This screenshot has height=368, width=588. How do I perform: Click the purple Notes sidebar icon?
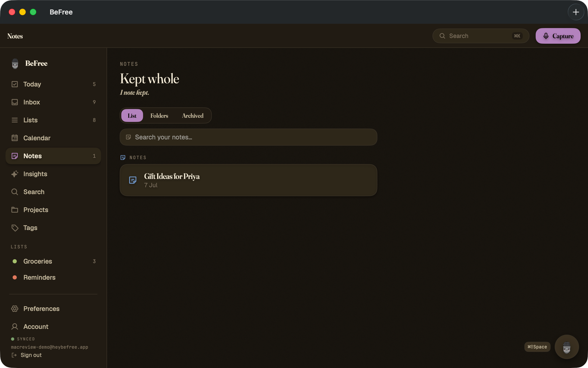click(14, 156)
